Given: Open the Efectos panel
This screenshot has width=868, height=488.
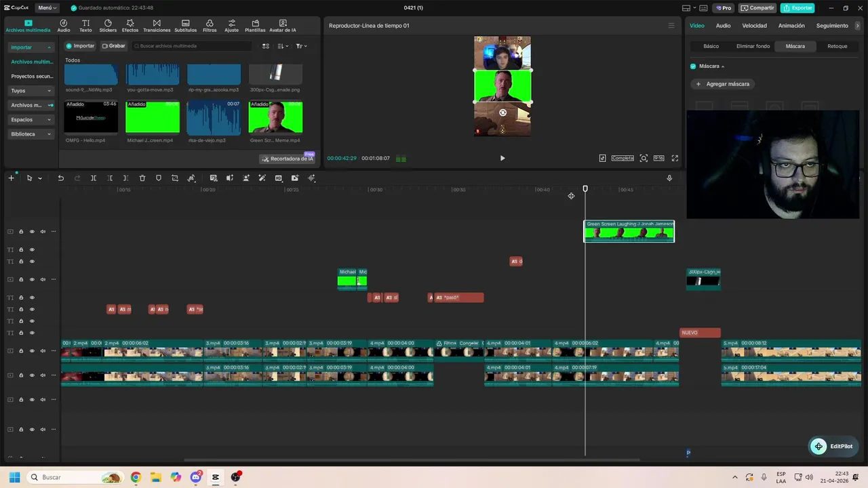Looking at the screenshot, I should pyautogui.click(x=130, y=26).
